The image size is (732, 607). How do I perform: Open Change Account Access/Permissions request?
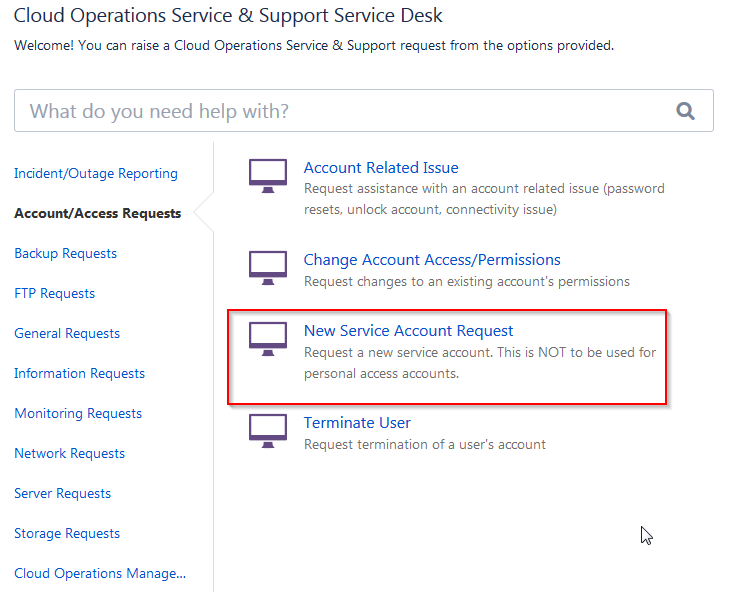(432, 260)
